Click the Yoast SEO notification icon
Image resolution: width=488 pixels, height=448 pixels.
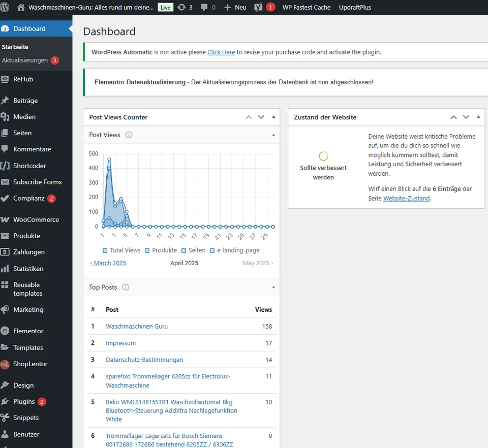pyautogui.click(x=263, y=7)
